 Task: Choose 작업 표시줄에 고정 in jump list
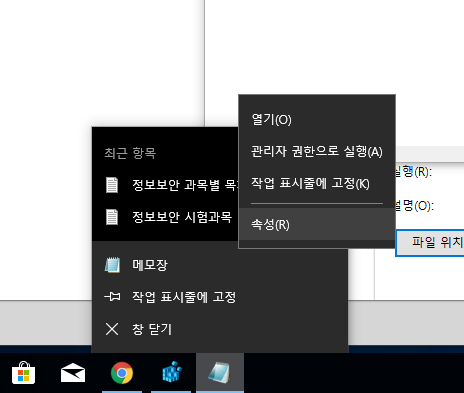[220, 297]
